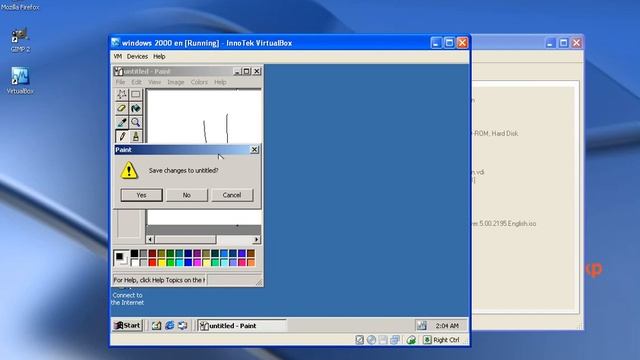
Task: Click the warning icon in Paint dialog
Action: pos(129,170)
